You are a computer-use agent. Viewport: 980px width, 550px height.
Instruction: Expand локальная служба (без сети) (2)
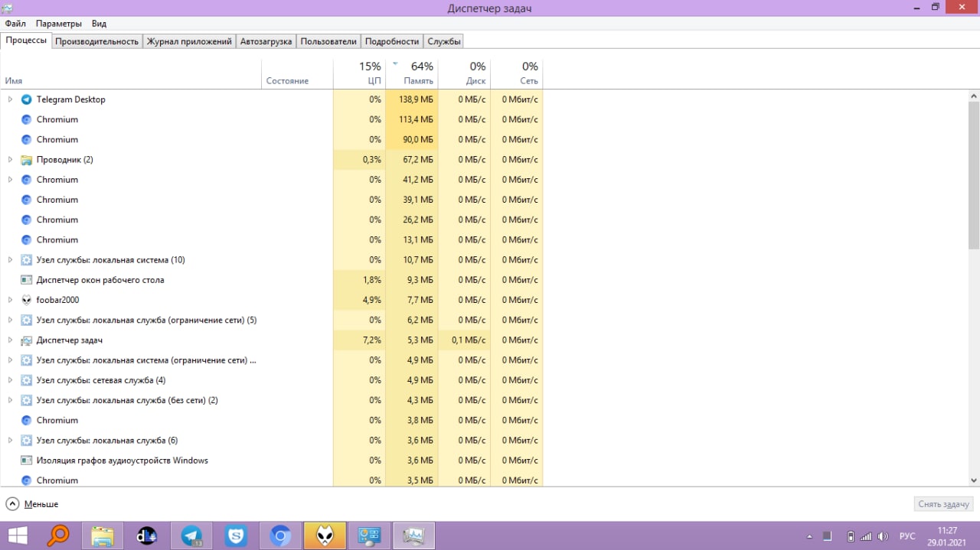[x=10, y=400]
